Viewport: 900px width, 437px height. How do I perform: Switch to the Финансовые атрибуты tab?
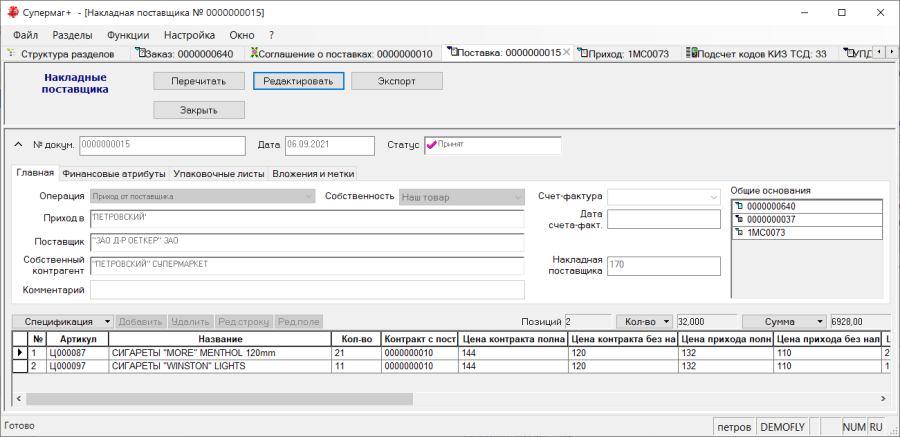pos(114,173)
